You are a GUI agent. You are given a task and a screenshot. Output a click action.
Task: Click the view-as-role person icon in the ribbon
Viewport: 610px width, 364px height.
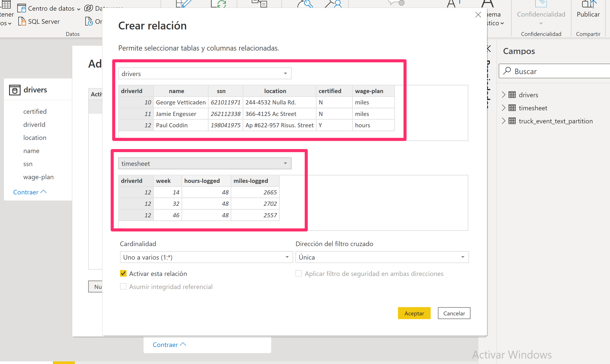pyautogui.click(x=333, y=4)
